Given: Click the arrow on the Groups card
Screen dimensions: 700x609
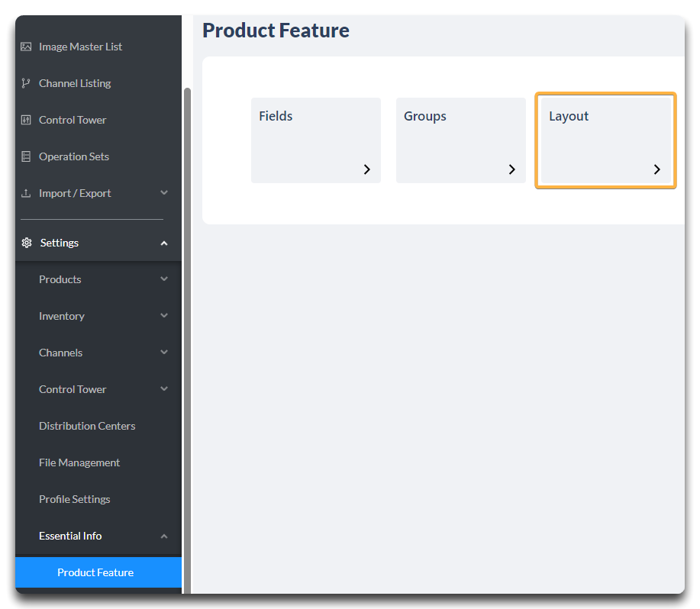Looking at the screenshot, I should point(512,169).
